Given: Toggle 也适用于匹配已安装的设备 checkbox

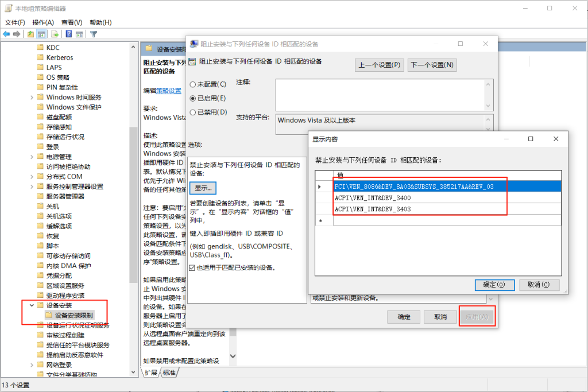Looking at the screenshot, I should click(192, 267).
